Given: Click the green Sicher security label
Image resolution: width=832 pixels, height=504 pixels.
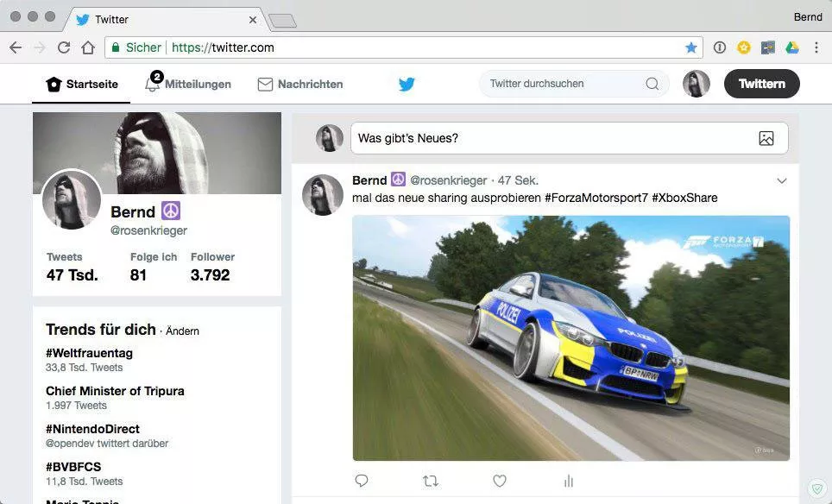Looking at the screenshot, I should (x=143, y=47).
